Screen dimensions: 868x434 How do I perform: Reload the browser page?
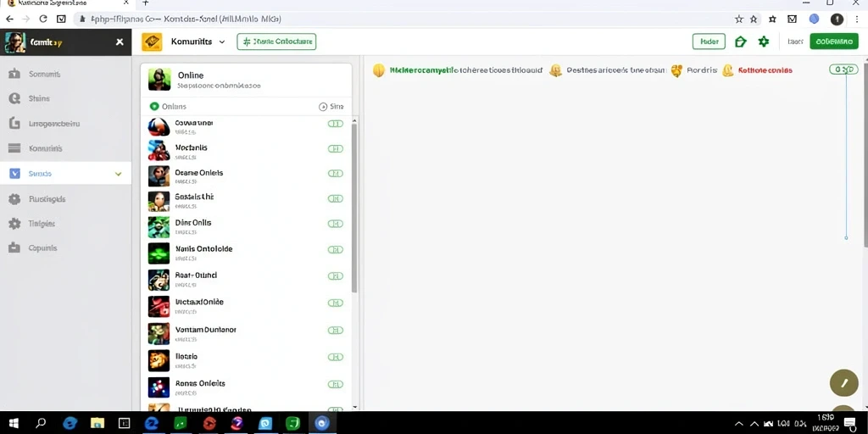pyautogui.click(x=43, y=19)
